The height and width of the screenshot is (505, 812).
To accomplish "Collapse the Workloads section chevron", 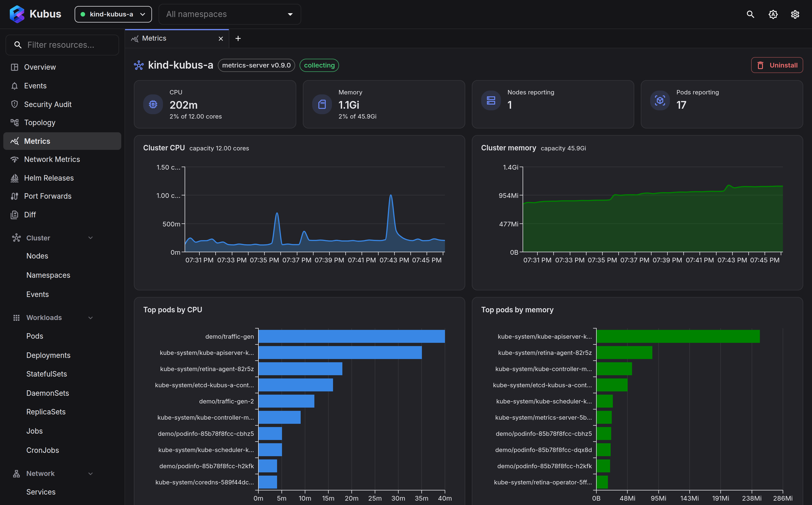I will coord(91,318).
